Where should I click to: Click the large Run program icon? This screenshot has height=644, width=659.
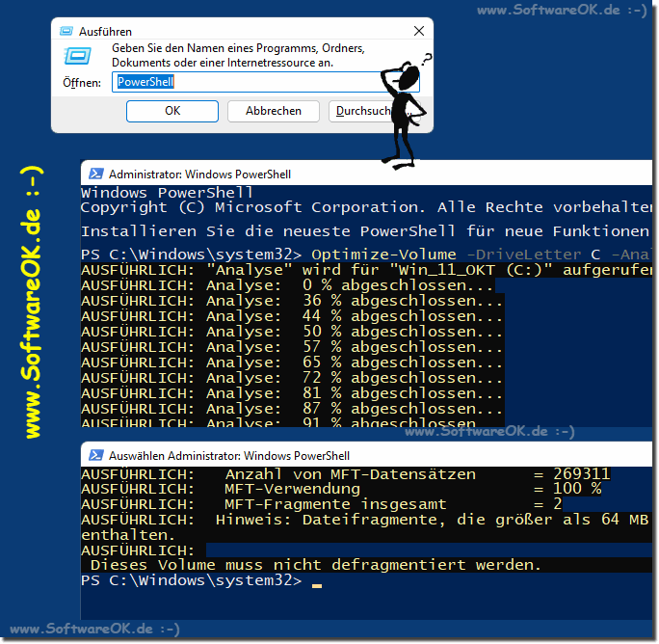point(77,56)
